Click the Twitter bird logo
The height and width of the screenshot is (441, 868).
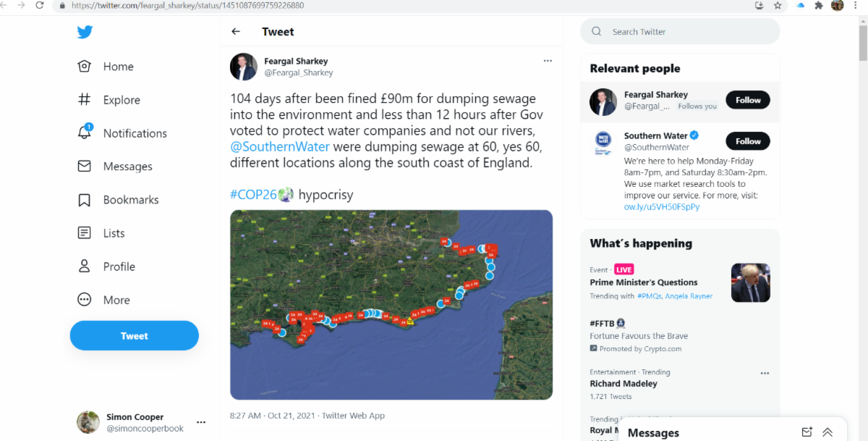point(85,33)
